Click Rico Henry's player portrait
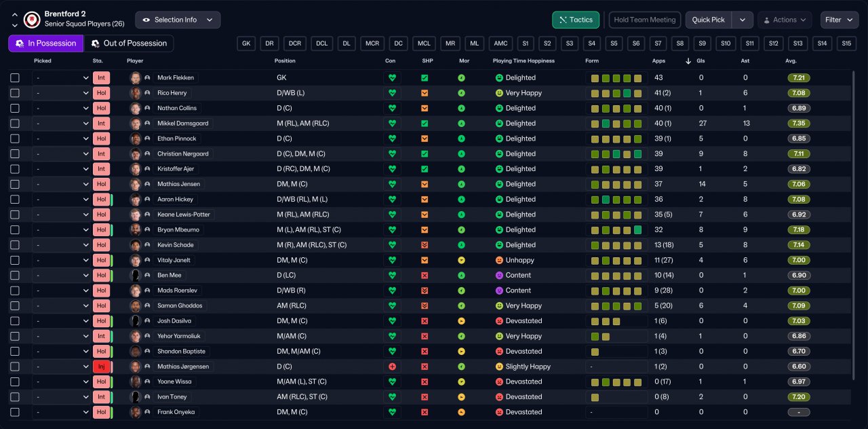 click(x=136, y=93)
